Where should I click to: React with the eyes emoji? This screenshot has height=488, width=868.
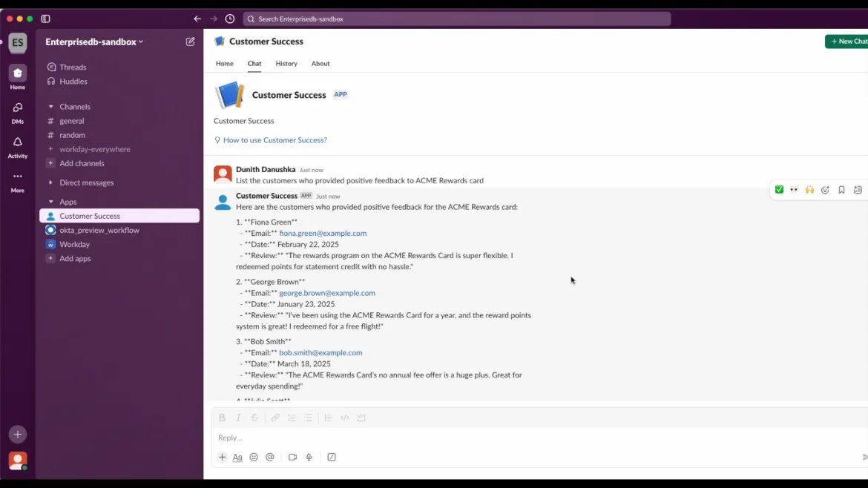pyautogui.click(x=794, y=190)
